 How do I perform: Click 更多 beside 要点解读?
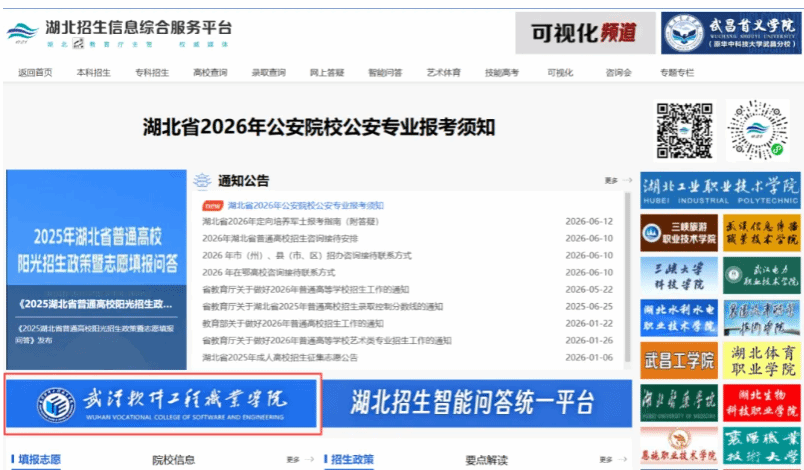(613, 460)
